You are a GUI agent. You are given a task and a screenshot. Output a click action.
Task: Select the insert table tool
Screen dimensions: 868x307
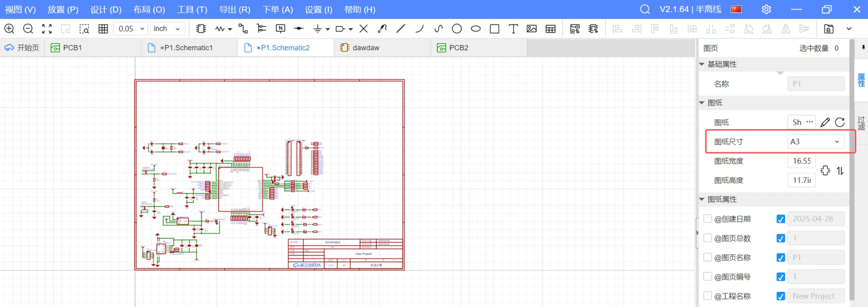pos(551,29)
